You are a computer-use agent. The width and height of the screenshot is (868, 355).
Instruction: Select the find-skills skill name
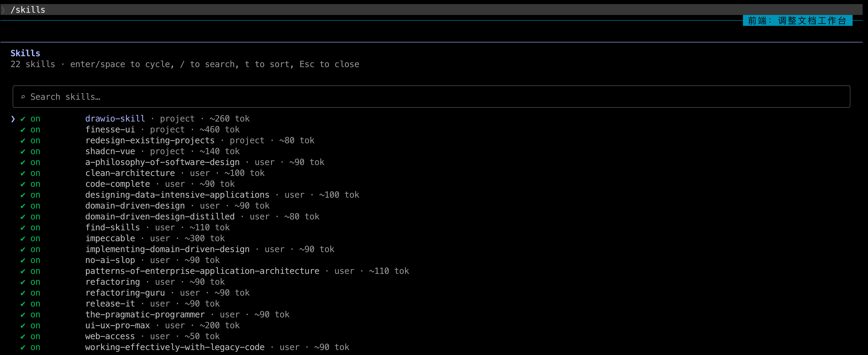tap(113, 228)
